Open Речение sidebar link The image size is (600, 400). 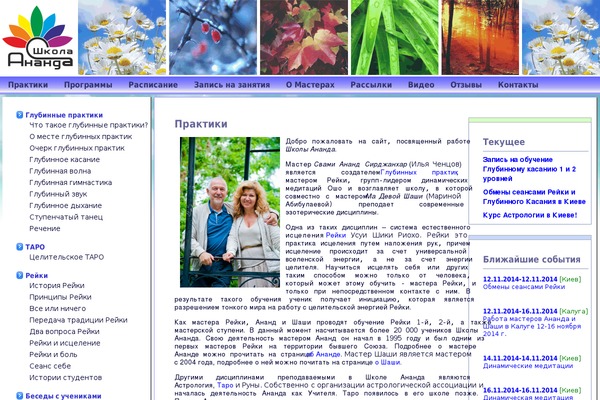45,229
